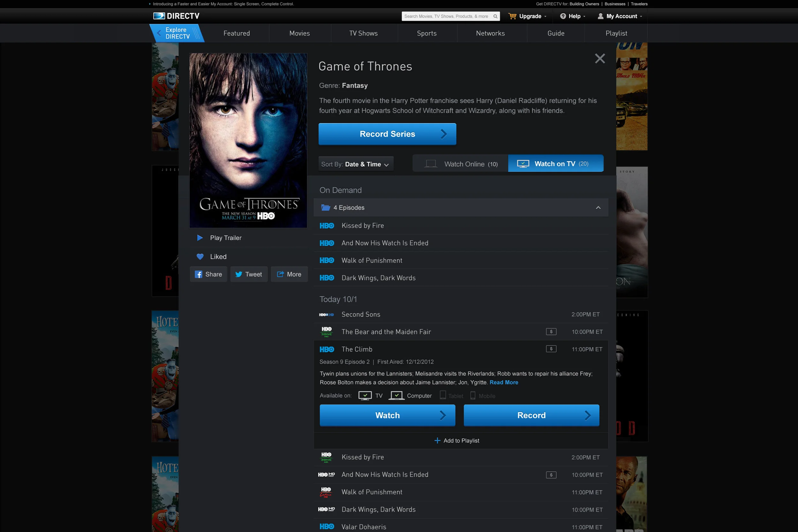This screenshot has width=798, height=532.
Task: Click the Play Trailer triangle icon
Action: [x=200, y=238]
